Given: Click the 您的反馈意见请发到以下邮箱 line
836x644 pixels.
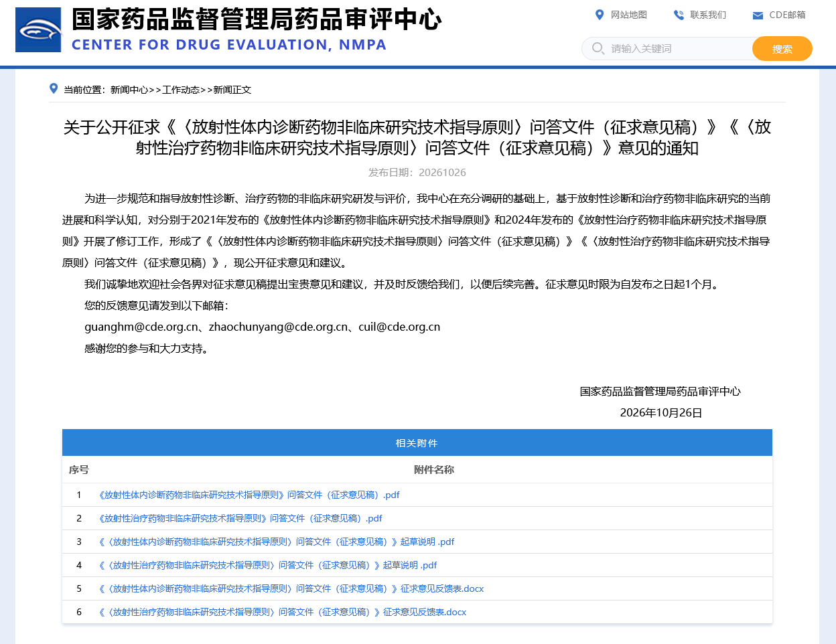Looking at the screenshot, I should click(x=157, y=305).
